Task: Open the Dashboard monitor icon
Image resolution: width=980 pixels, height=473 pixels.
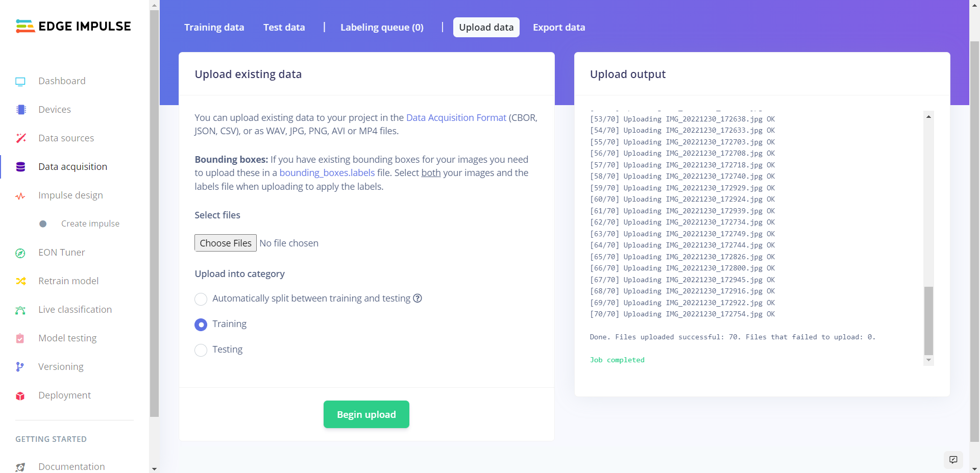Action: 20,81
